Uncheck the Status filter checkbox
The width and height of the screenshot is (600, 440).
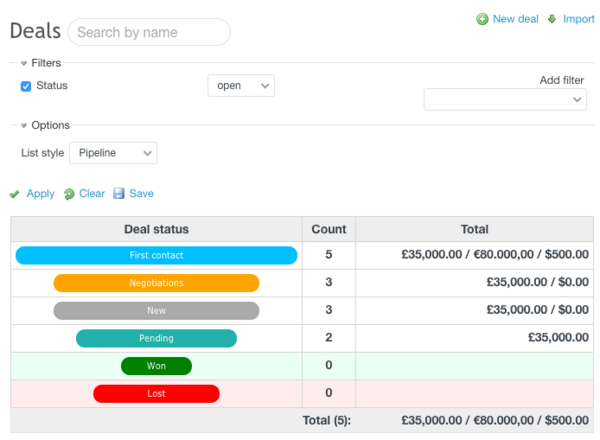[26, 86]
